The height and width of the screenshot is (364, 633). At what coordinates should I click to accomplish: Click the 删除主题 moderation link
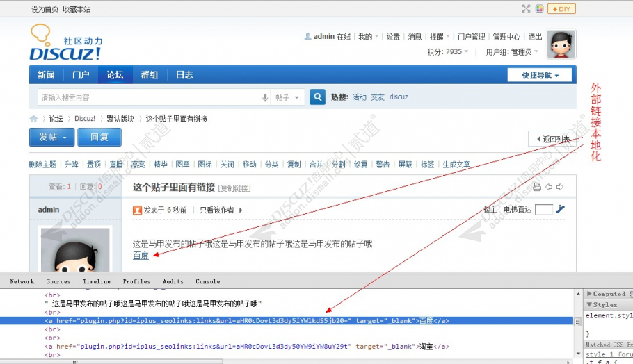tap(43, 165)
